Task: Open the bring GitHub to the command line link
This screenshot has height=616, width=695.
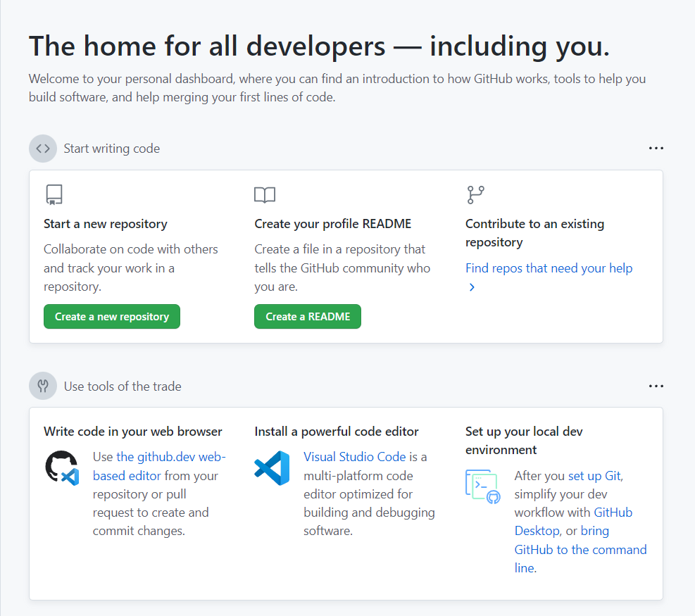Action: coord(580,550)
